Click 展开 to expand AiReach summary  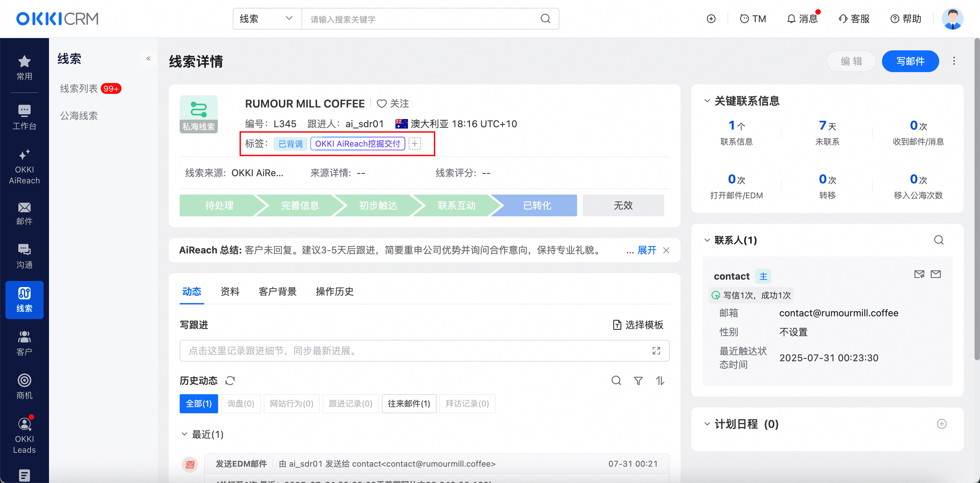coord(647,250)
